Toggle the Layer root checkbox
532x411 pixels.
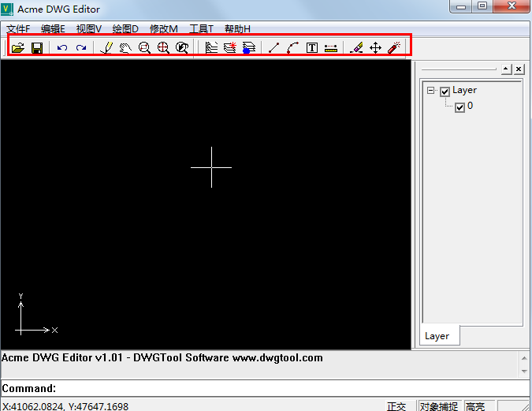click(x=445, y=92)
